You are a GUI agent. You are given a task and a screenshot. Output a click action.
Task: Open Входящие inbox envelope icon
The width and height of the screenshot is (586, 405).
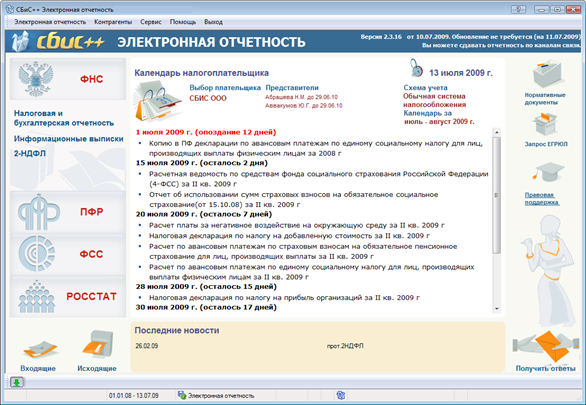(x=40, y=350)
